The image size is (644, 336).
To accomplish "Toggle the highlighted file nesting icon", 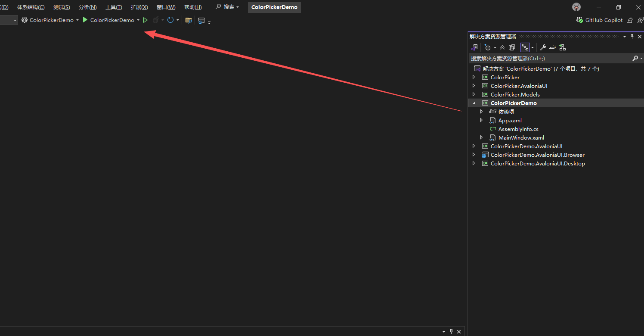I will (x=525, y=47).
